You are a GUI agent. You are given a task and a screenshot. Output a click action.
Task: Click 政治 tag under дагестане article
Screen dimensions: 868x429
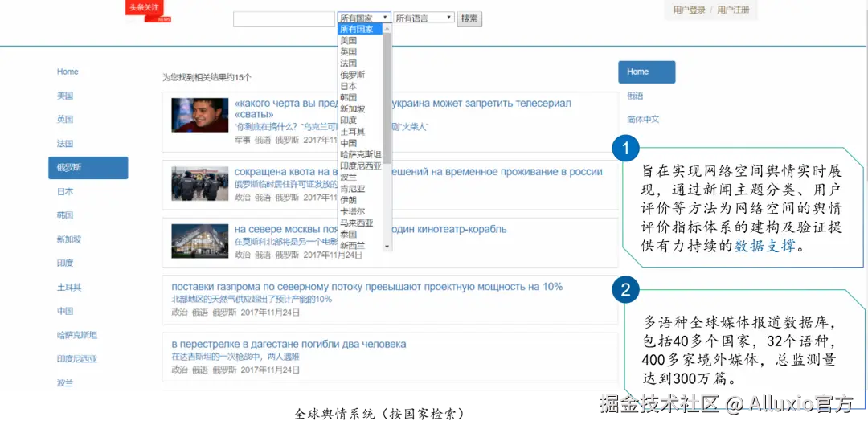pyautogui.click(x=180, y=370)
